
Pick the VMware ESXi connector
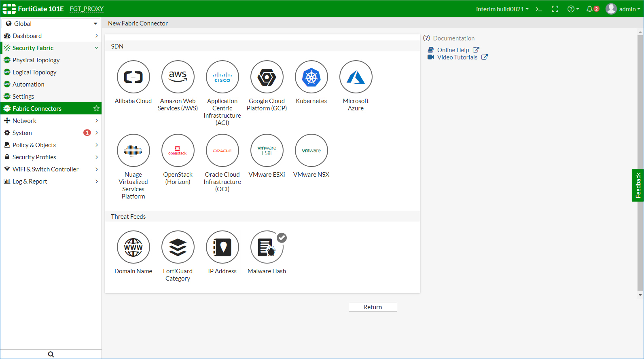coord(267,150)
